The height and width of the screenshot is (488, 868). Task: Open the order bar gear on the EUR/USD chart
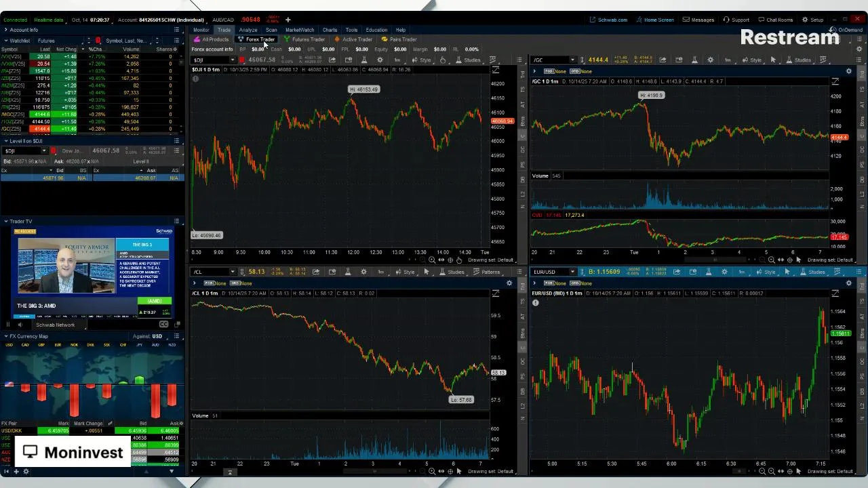click(848, 283)
